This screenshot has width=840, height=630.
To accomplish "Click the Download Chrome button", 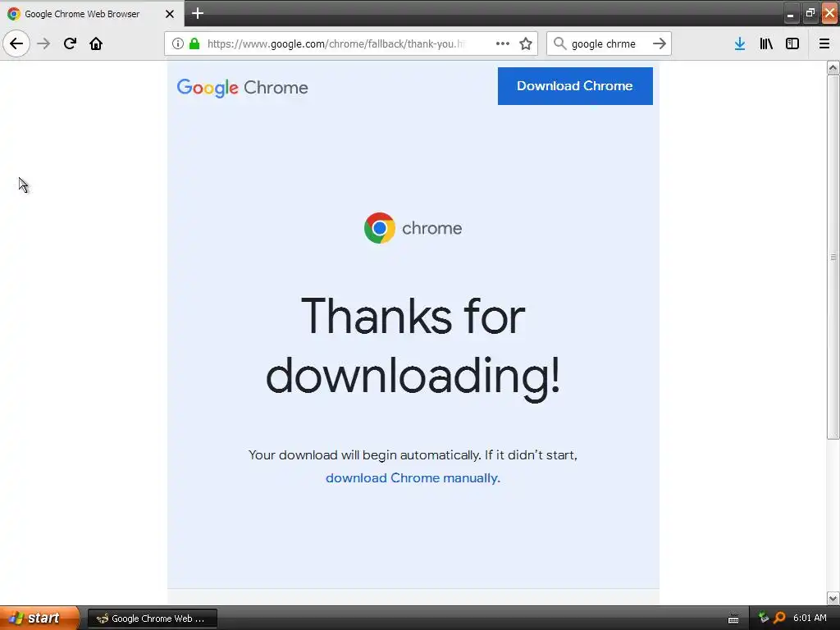I will pyautogui.click(x=575, y=85).
